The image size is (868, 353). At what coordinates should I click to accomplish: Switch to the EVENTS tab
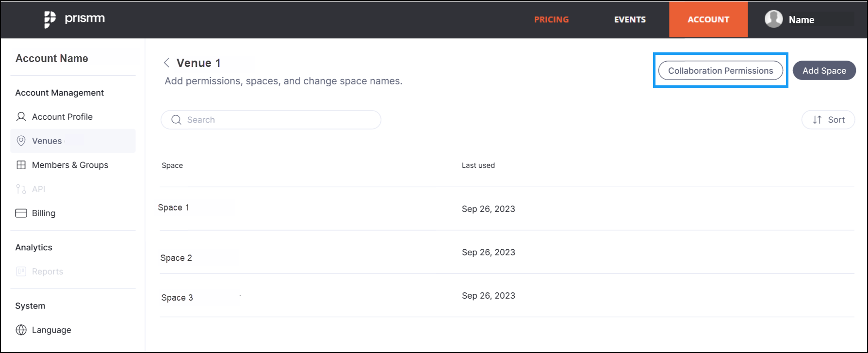[x=630, y=20]
